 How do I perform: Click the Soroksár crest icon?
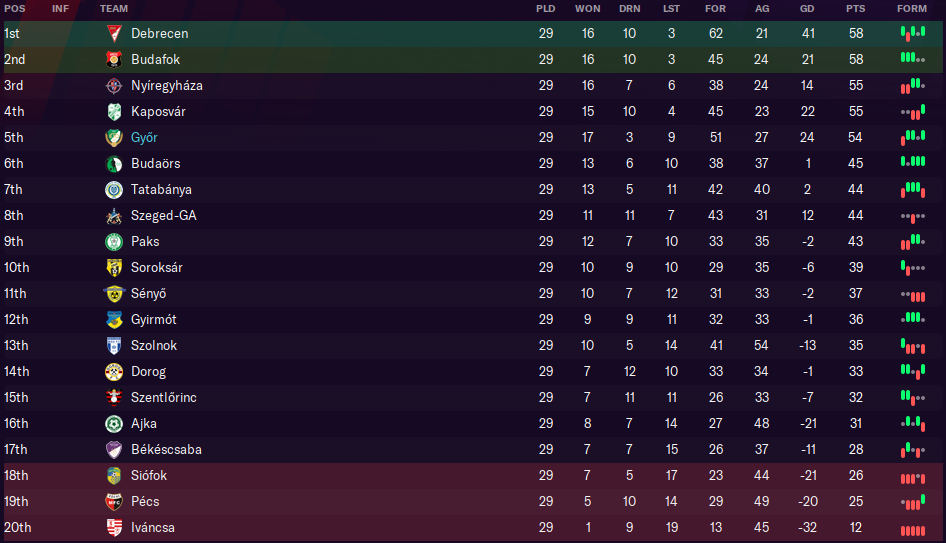click(114, 267)
